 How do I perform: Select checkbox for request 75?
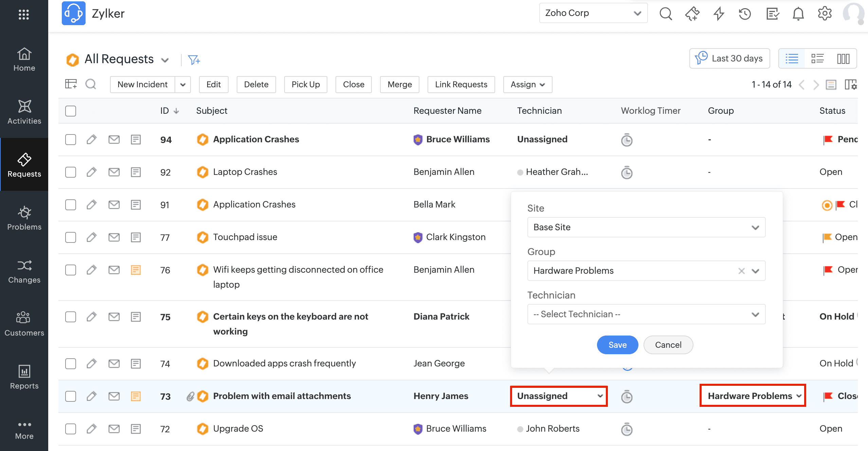[71, 317]
